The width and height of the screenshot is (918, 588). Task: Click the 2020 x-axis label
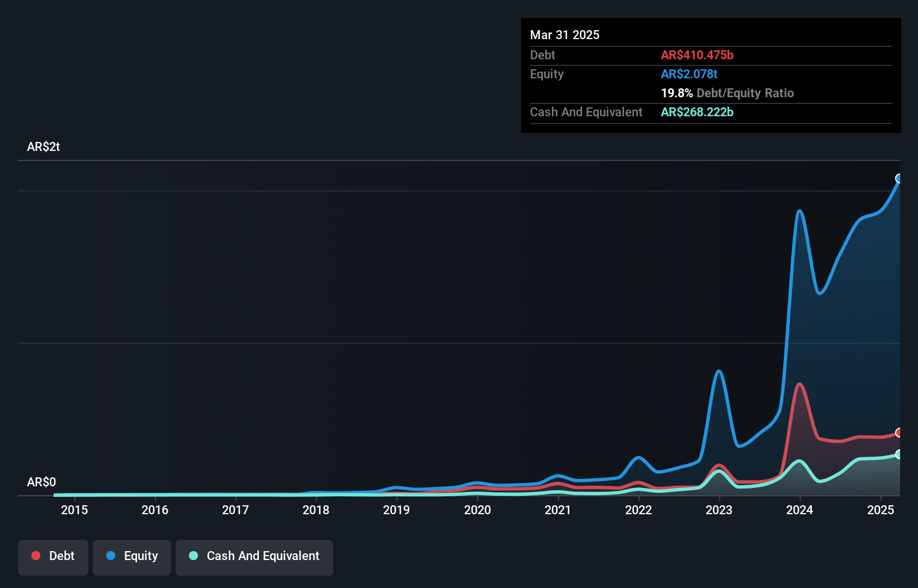pos(477,510)
